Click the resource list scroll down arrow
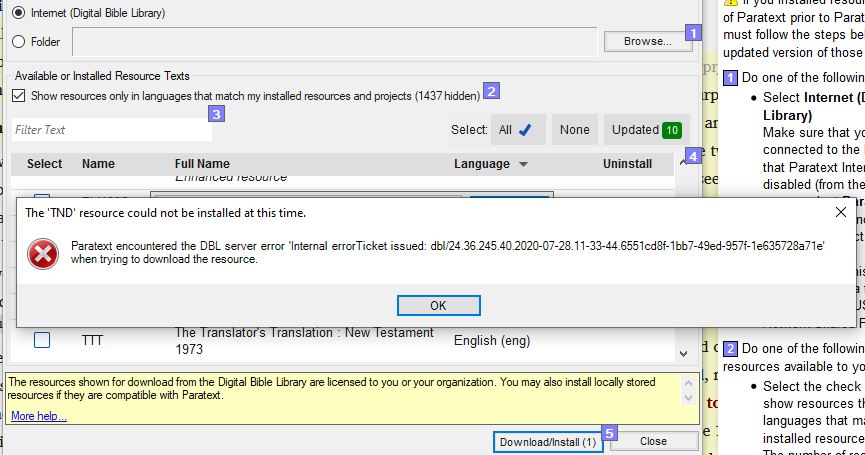The height and width of the screenshot is (455, 865). 684,354
